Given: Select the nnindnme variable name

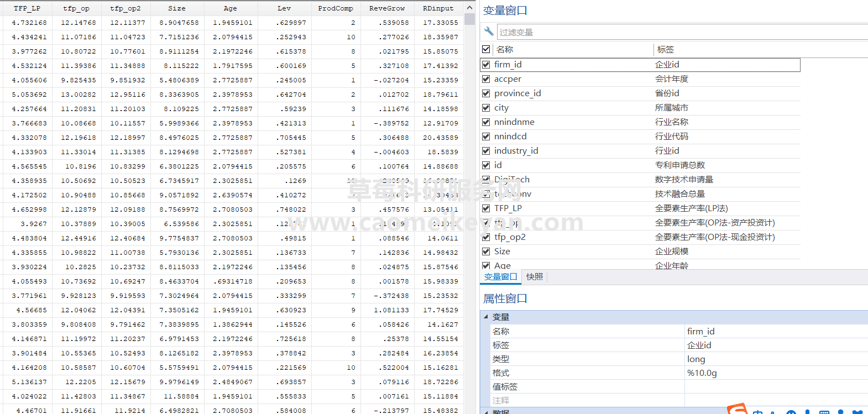Looking at the screenshot, I should [x=514, y=122].
